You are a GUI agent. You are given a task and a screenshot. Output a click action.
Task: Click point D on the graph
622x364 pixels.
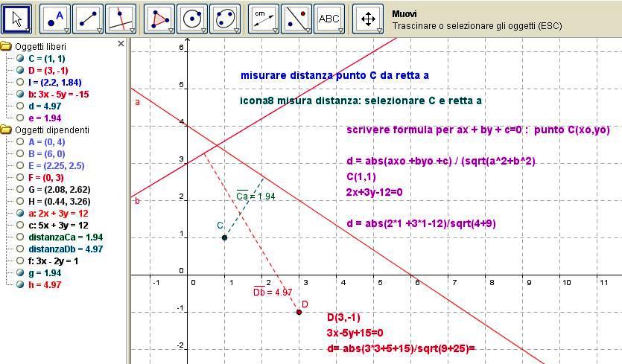click(299, 313)
